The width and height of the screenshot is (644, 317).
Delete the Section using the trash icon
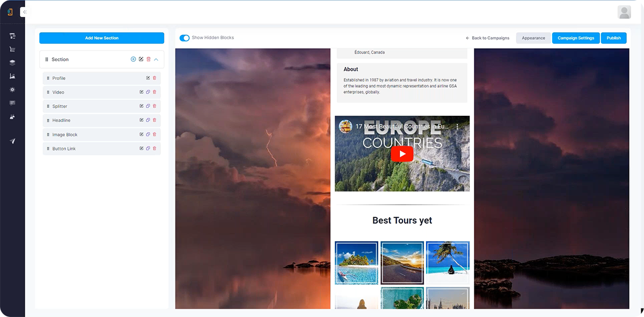149,60
